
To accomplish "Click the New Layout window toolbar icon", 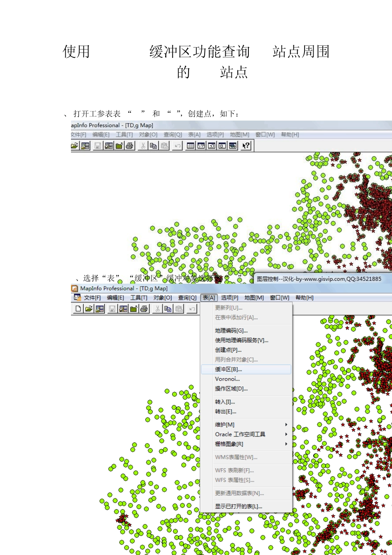I will coord(222,145).
